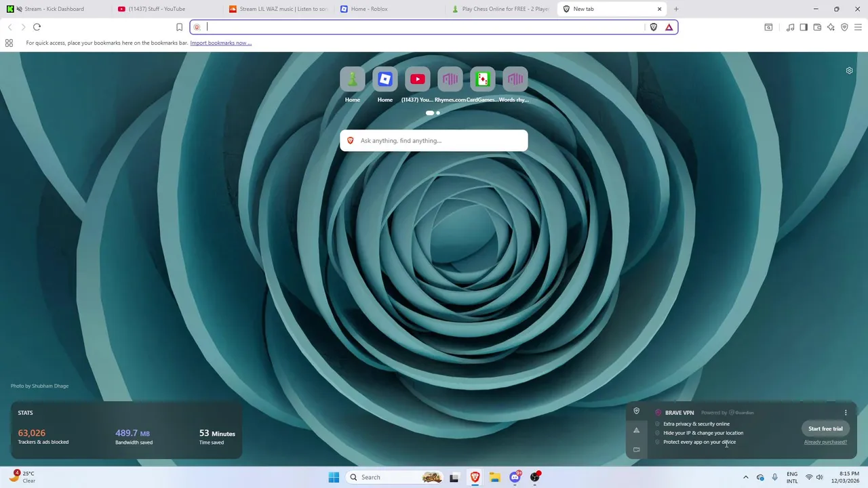868x488 pixels.
Task: Click Import bookmarks now link
Action: point(220,43)
